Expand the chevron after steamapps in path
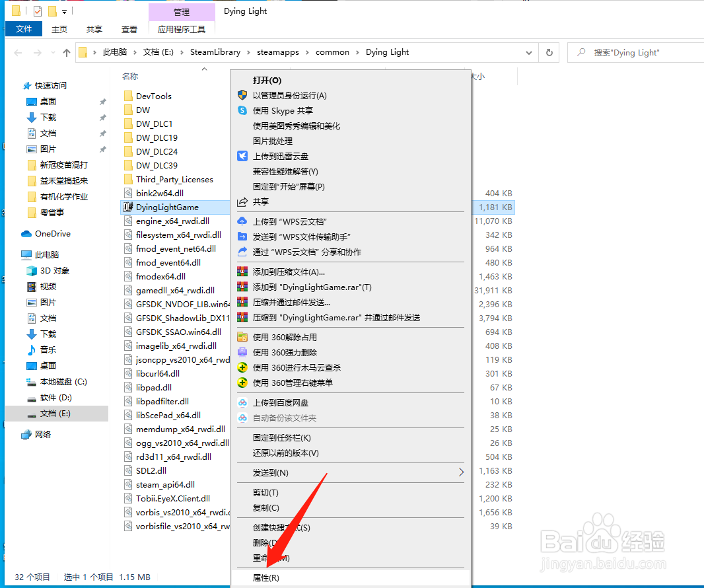 (x=307, y=53)
